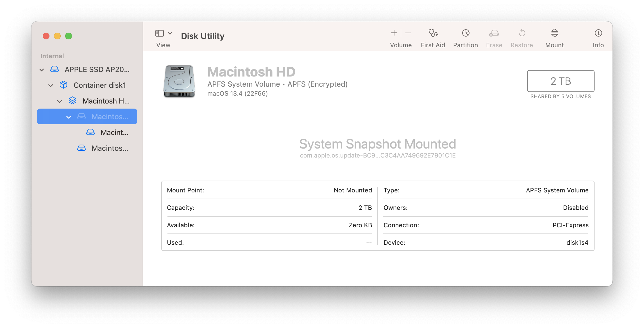Collapse the selected Macintos... volume chevron

69,117
